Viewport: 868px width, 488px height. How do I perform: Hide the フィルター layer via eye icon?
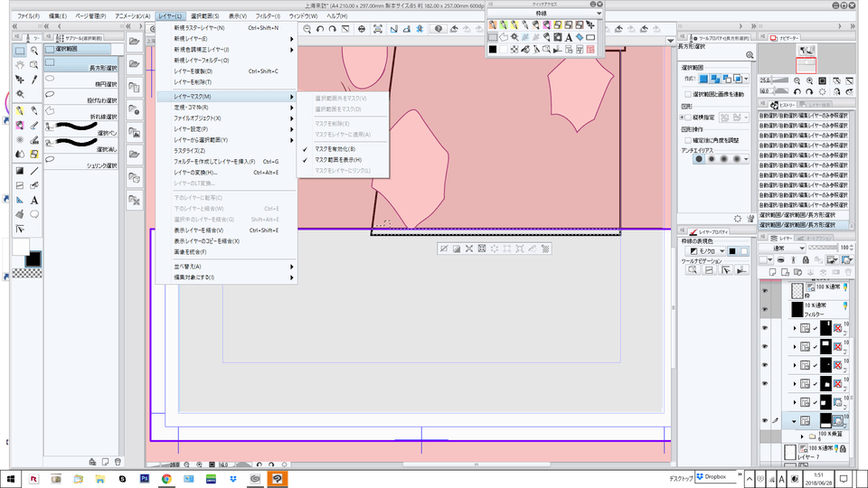pyautogui.click(x=765, y=309)
